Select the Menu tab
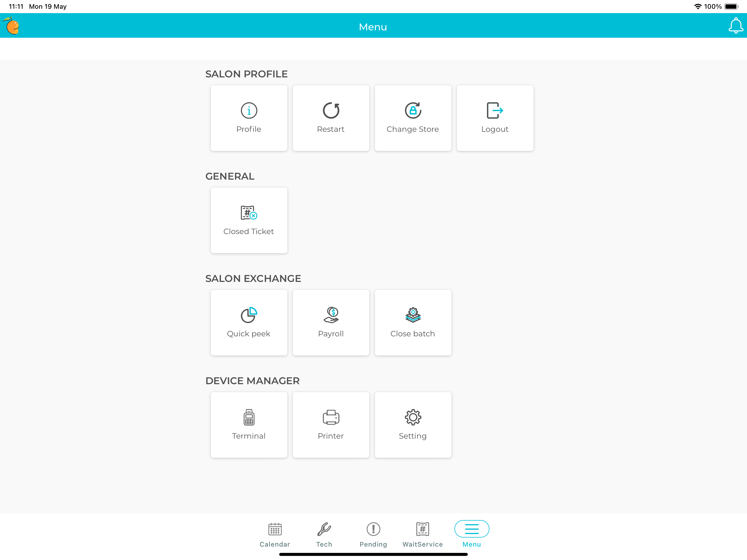 (472, 535)
